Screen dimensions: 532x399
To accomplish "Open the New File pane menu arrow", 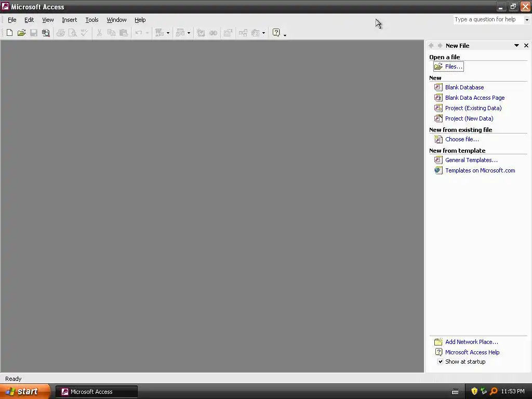I will click(516, 46).
